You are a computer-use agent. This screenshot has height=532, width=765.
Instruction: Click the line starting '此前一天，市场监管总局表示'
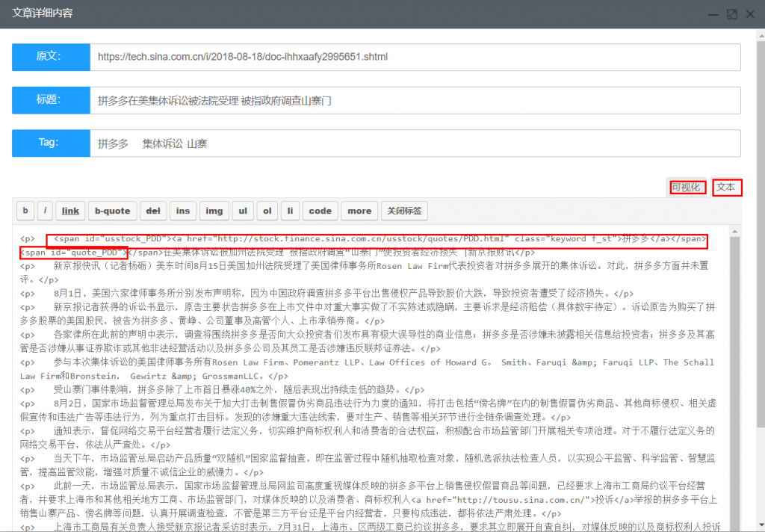(369, 500)
